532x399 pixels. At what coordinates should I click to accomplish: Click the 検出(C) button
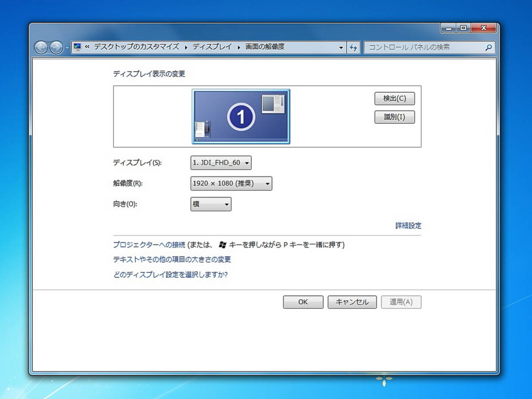395,98
